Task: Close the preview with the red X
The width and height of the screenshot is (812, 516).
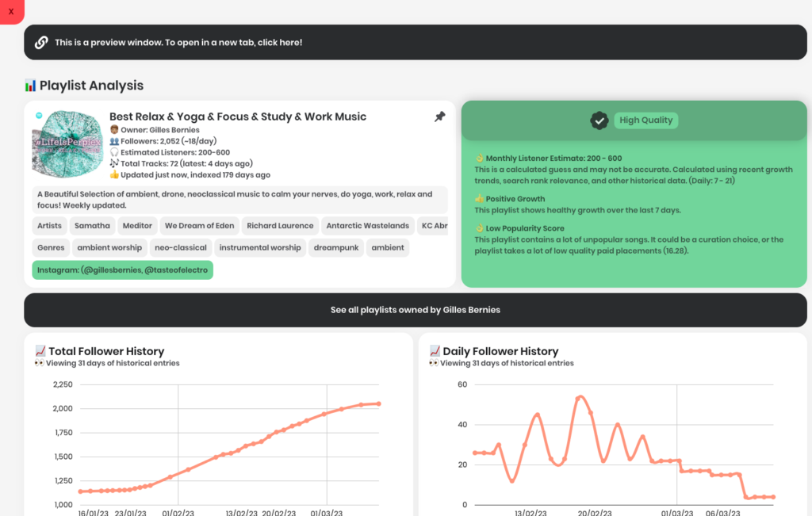Action: [11, 11]
